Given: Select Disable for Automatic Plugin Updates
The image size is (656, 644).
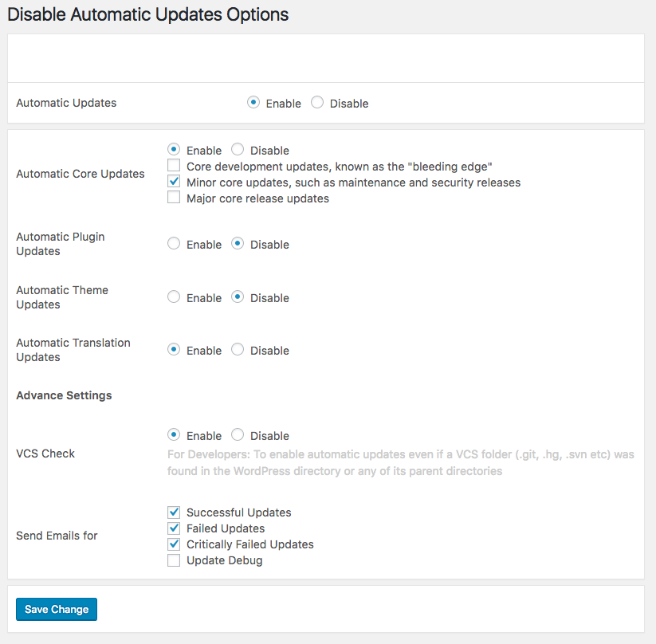Looking at the screenshot, I should [x=238, y=244].
